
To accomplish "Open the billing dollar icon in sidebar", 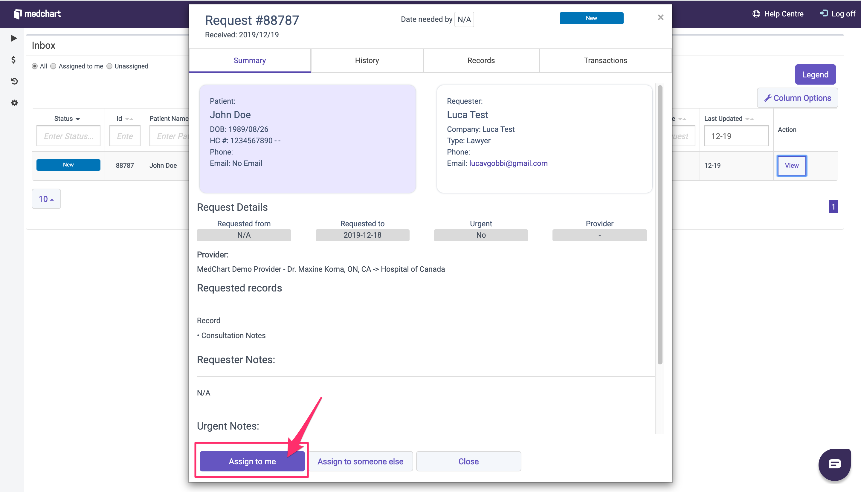I will pyautogui.click(x=14, y=60).
